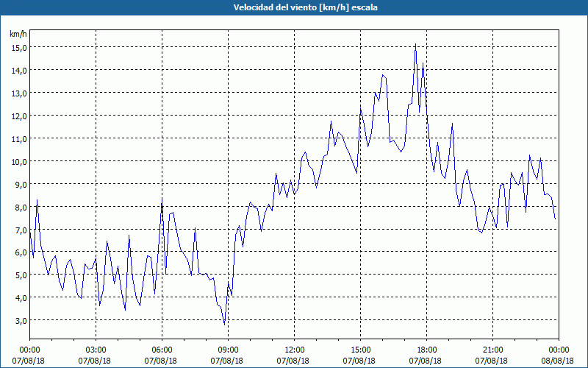Screen dimensions: 588x368
Task: Click the lowest dip of the blue wind line
Action: (x=225, y=325)
